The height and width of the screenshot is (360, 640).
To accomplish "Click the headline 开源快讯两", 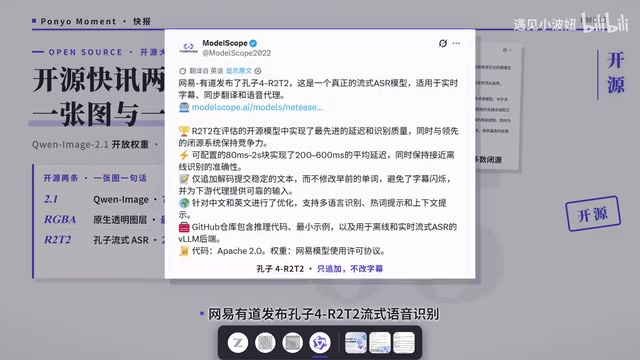I will [99, 80].
